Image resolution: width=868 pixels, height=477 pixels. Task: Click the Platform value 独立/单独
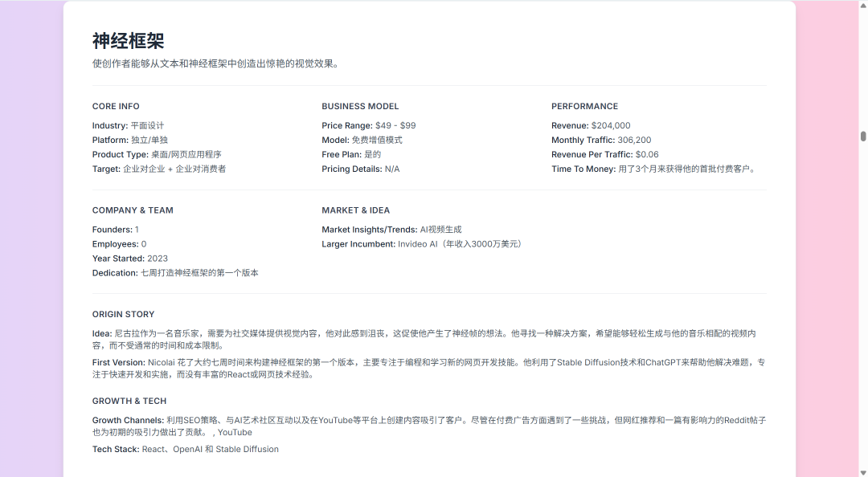click(149, 140)
